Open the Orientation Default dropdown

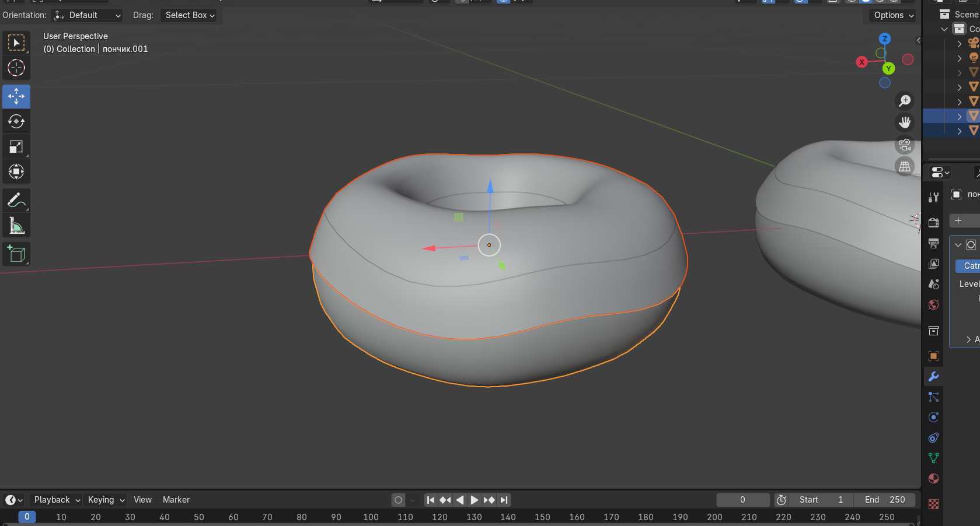[87, 15]
